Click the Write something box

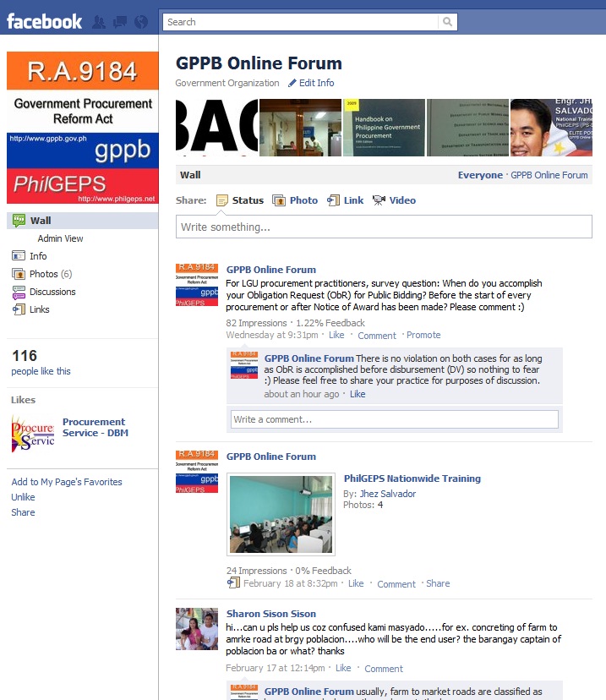click(384, 227)
